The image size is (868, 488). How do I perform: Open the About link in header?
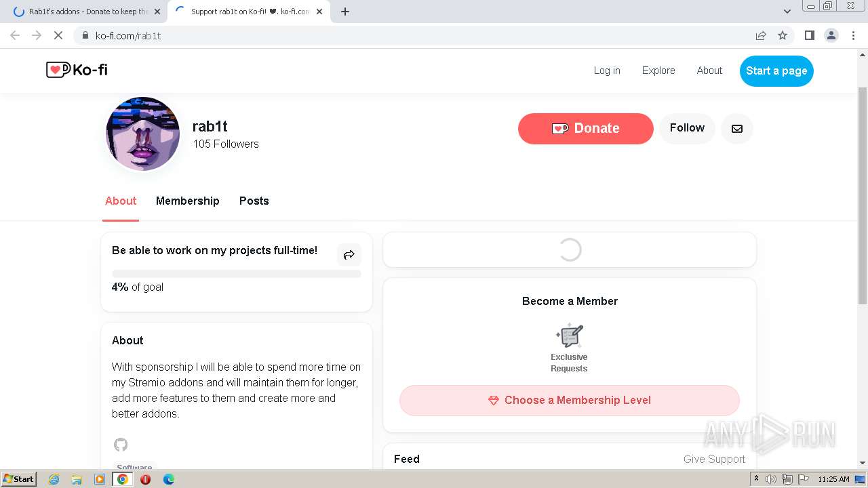(709, 70)
